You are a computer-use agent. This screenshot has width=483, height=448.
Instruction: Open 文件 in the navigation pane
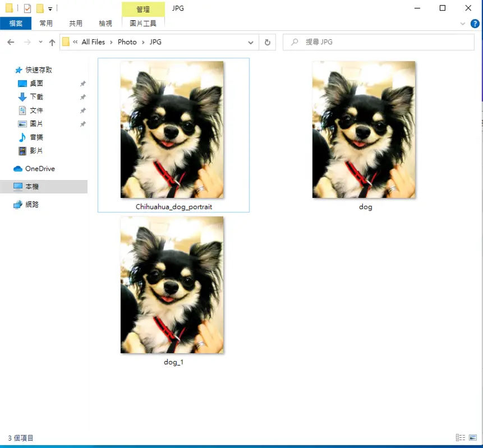36,110
